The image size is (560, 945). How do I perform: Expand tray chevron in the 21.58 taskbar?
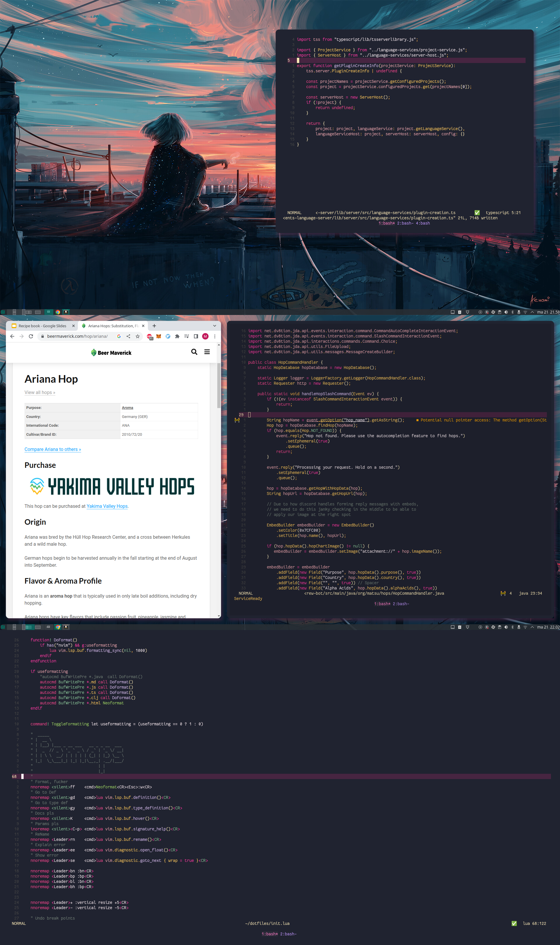(x=532, y=312)
